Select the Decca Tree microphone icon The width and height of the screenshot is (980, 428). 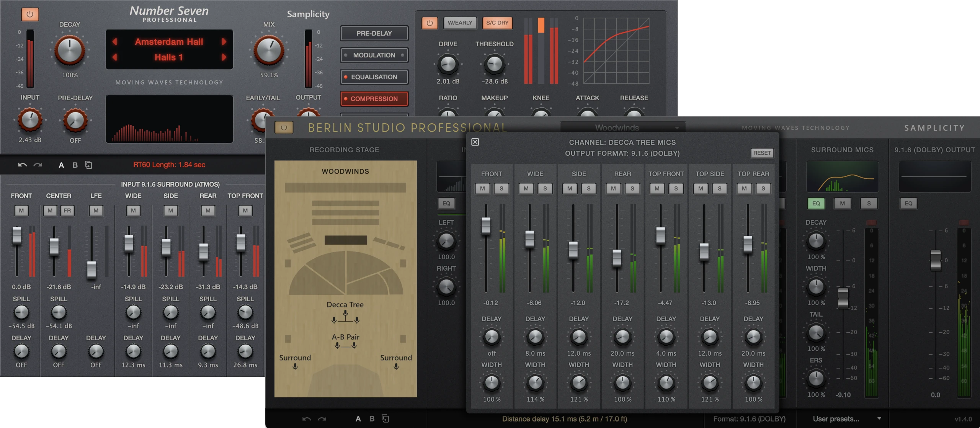click(345, 317)
